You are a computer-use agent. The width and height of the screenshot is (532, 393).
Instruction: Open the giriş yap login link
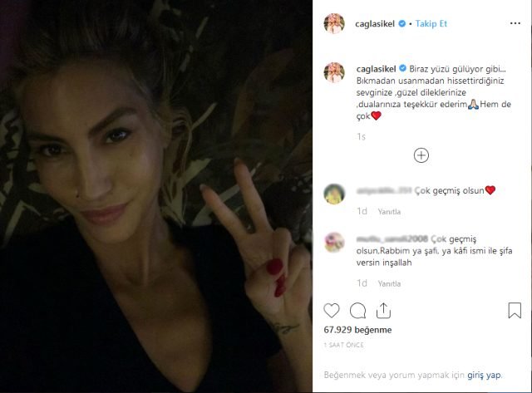484,375
